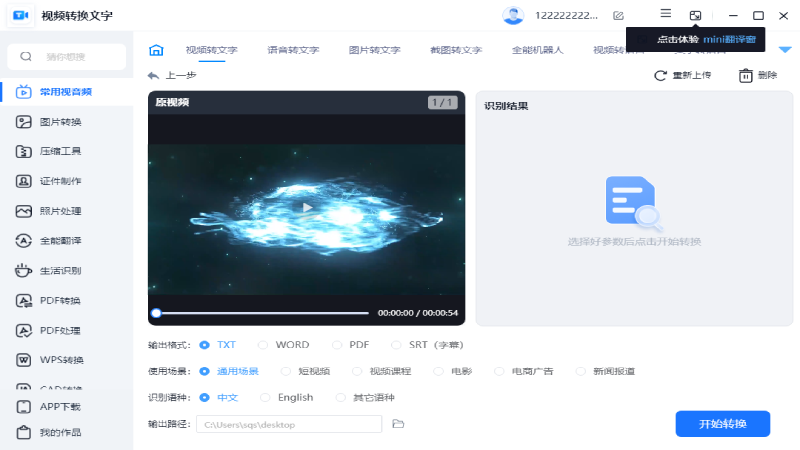Open the 常用视音频 sidebar category
The image size is (800, 450).
(x=66, y=92)
